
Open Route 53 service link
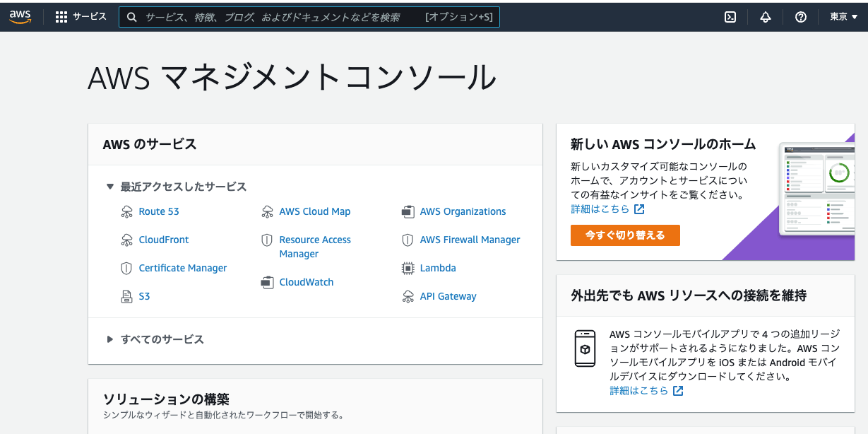pyautogui.click(x=159, y=211)
